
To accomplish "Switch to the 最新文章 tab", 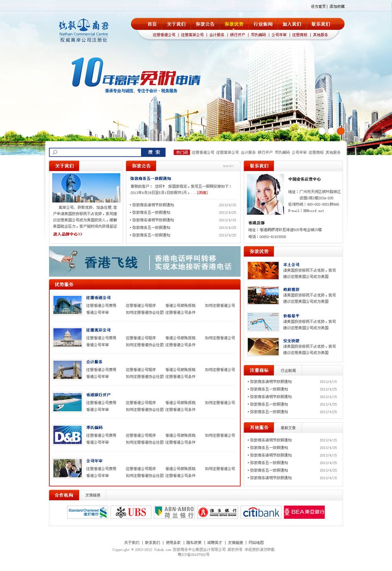I will (289, 427).
